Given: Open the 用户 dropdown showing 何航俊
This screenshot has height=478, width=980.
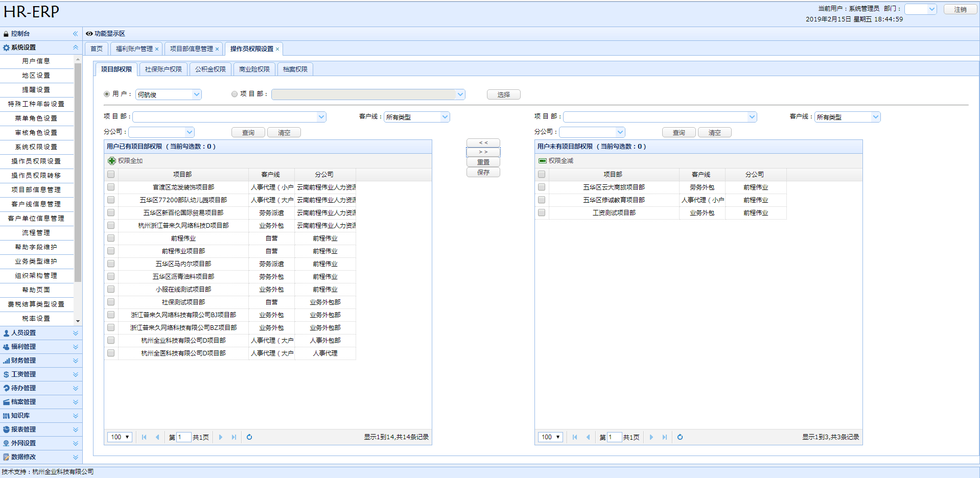Looking at the screenshot, I should [x=197, y=94].
